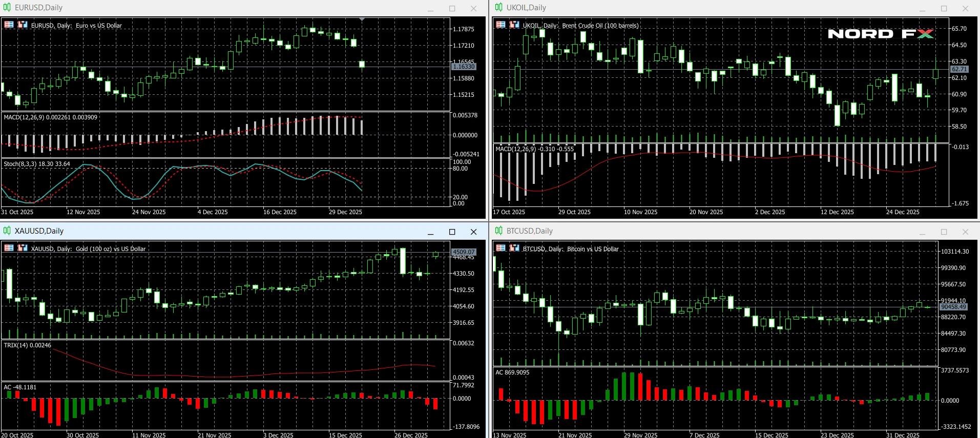Click the NordFX logo on UKOIL chart

881,34
